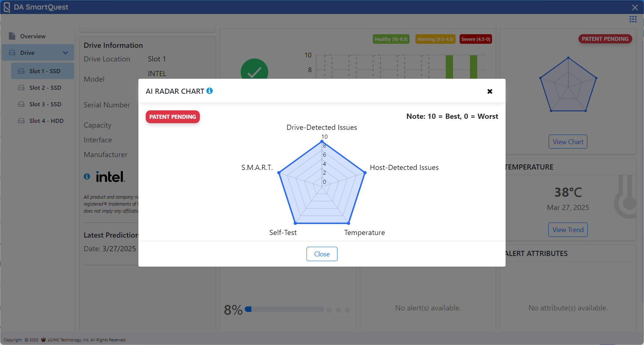This screenshot has width=644, height=345.
Task: Click the Overview document icon
Action: (x=12, y=36)
